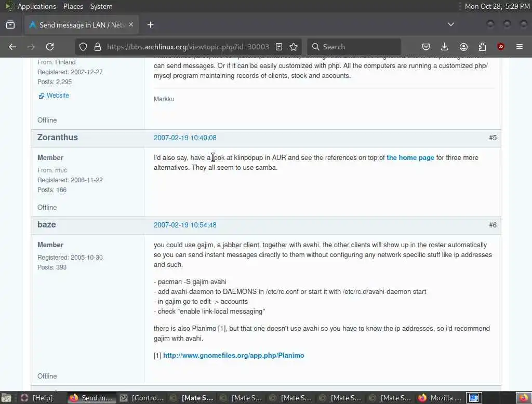Click the MATE logo beside Applications
Viewport: 532px width, 404px height.
[x=9, y=6]
